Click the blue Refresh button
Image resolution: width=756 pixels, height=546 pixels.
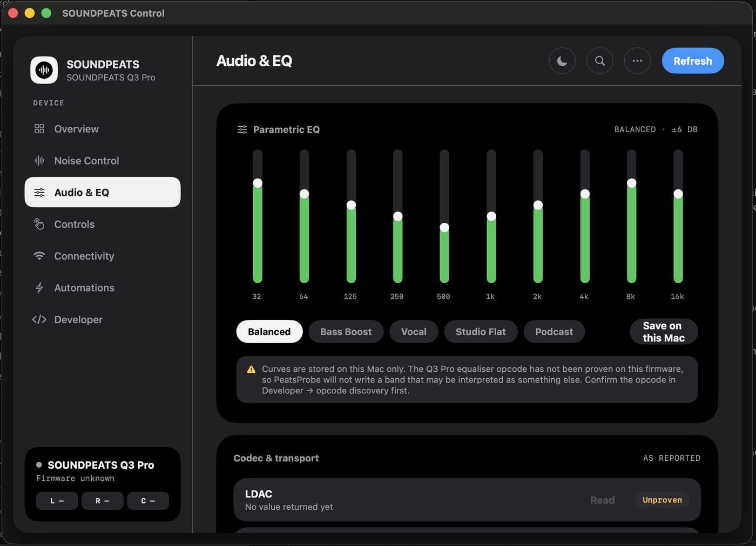pos(693,61)
